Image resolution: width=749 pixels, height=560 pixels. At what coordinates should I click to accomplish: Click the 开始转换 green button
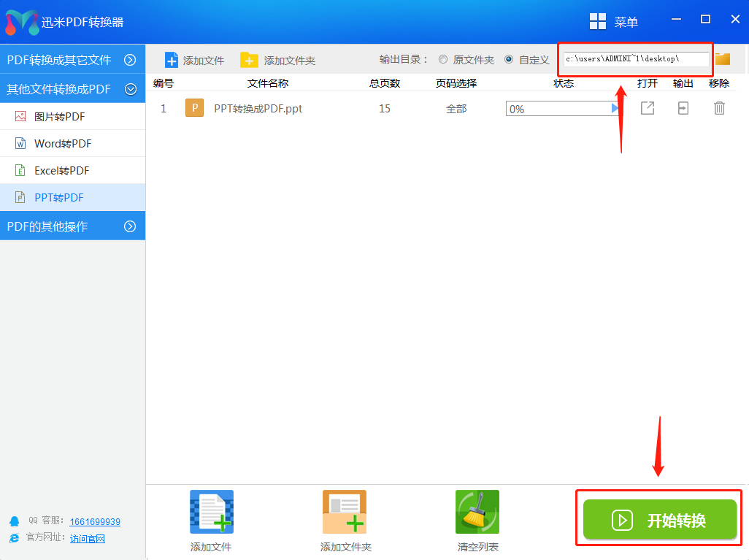(x=658, y=520)
